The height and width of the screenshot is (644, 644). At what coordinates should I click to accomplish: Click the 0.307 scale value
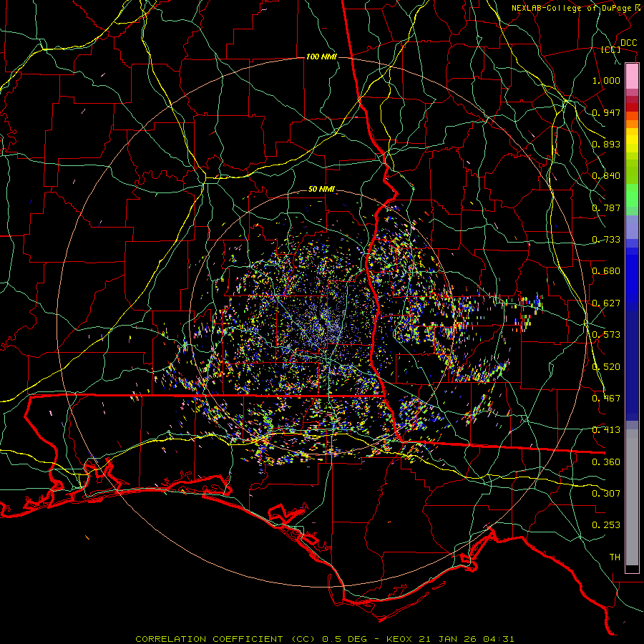606,494
